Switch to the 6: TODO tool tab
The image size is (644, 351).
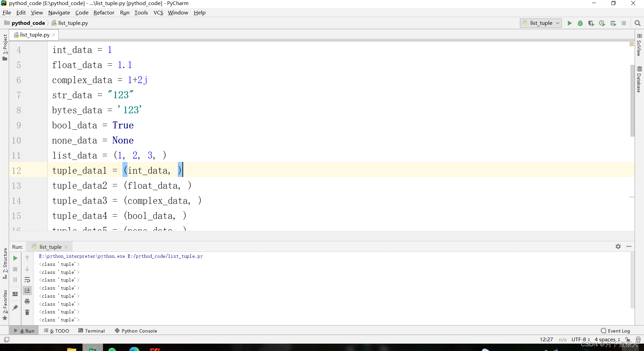56,331
